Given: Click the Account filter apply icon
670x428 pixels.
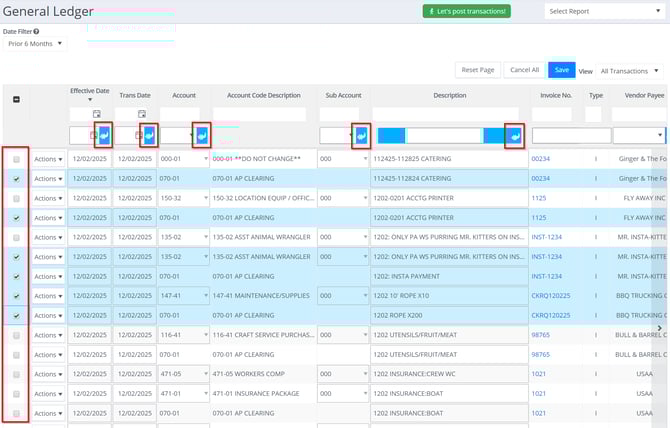Looking at the screenshot, I should [x=201, y=135].
